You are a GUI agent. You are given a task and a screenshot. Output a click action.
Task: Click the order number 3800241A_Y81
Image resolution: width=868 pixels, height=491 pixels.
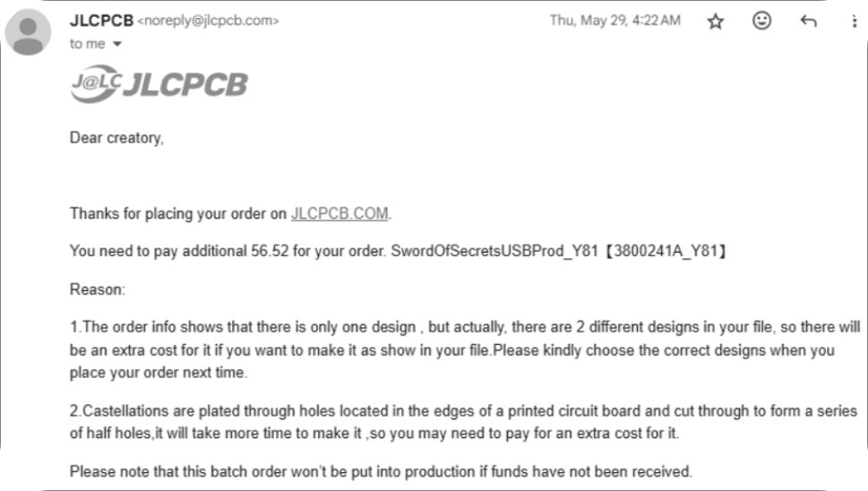(664, 252)
